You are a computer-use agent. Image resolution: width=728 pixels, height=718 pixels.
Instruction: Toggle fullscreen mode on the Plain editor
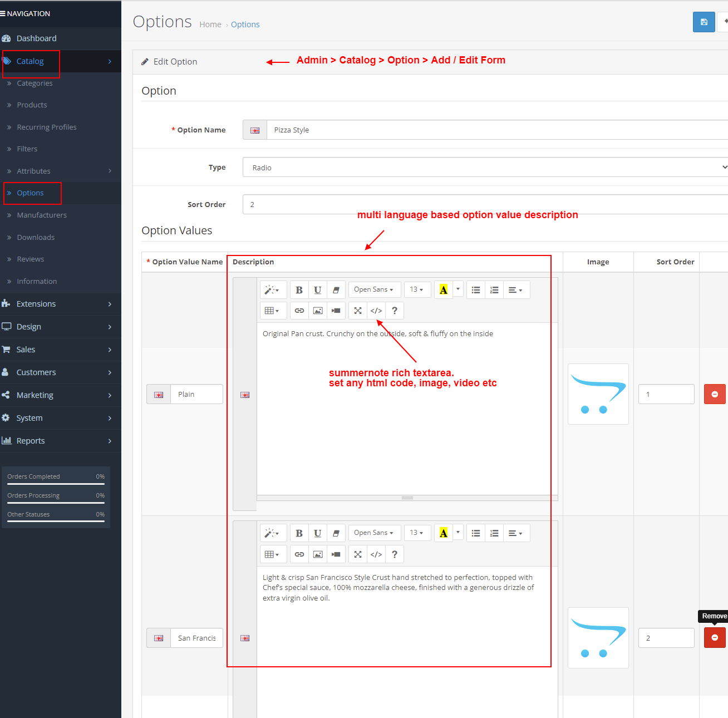pyautogui.click(x=357, y=310)
